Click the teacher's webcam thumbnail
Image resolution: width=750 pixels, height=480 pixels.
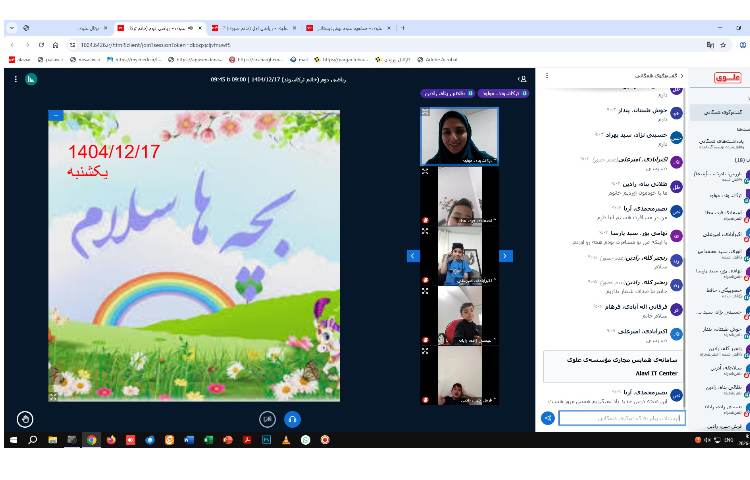[460, 136]
